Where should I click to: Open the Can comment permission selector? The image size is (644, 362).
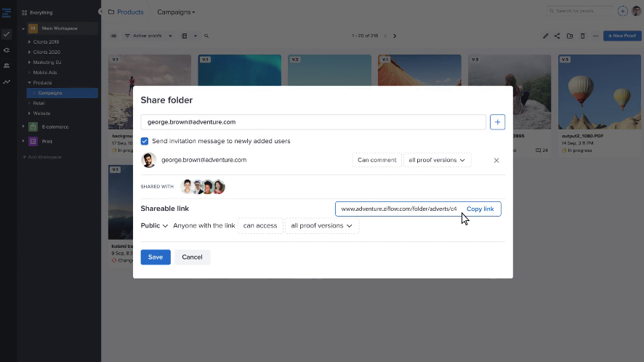point(377,160)
